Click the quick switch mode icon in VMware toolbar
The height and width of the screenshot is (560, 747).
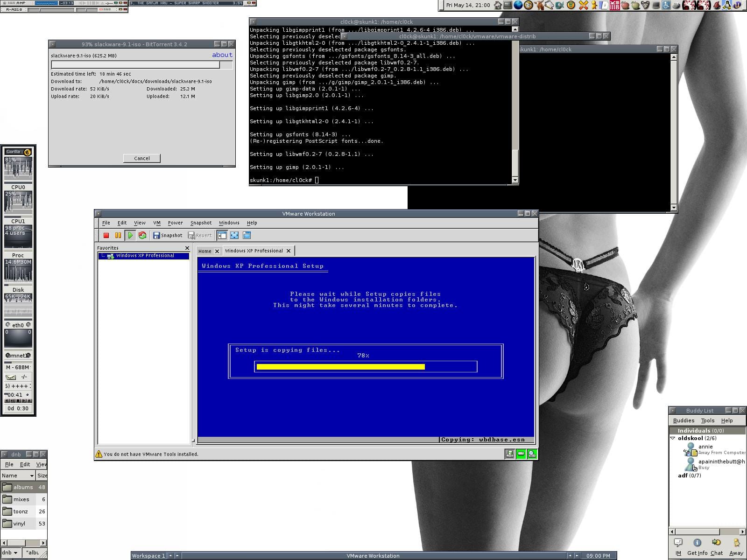(247, 236)
